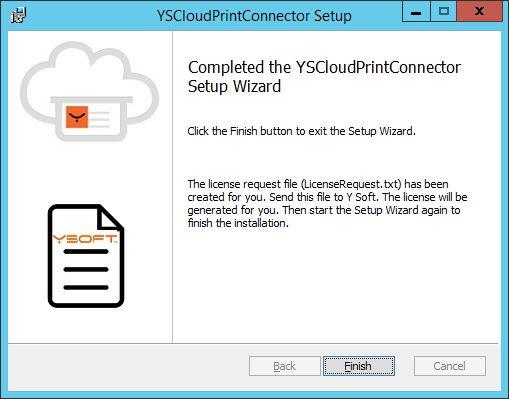Click the orange Y Soft logo square
This screenshot has height=399, width=509.
pyautogui.click(x=77, y=117)
